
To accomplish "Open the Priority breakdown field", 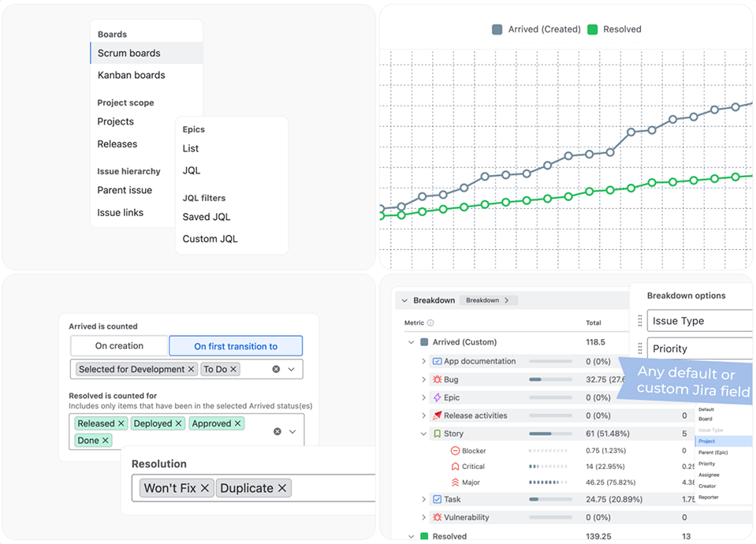I will point(699,348).
